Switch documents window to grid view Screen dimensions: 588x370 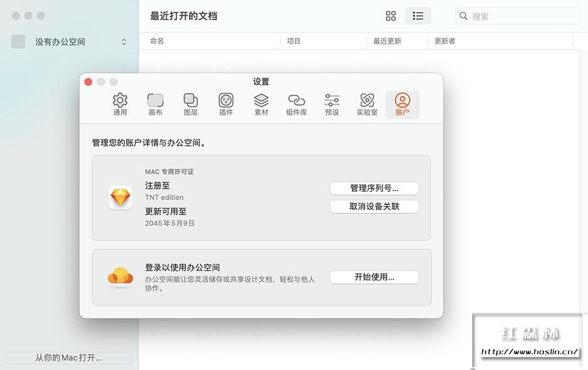tap(391, 16)
